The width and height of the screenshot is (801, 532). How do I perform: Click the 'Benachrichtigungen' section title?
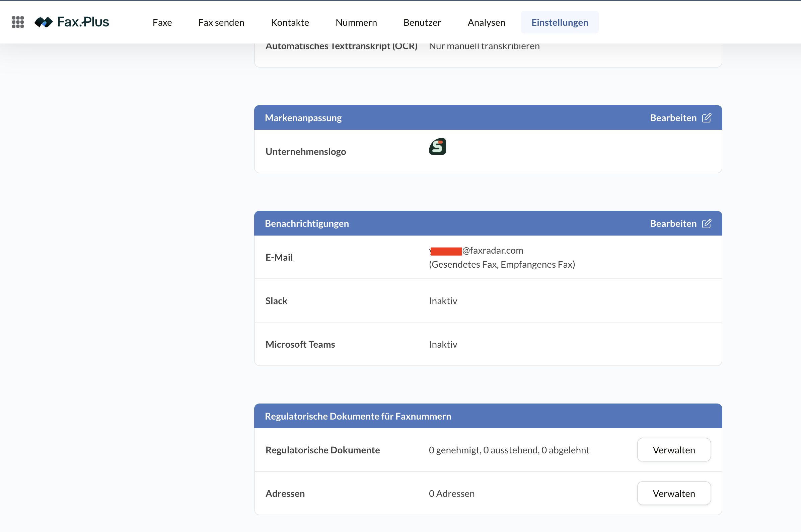(x=307, y=224)
